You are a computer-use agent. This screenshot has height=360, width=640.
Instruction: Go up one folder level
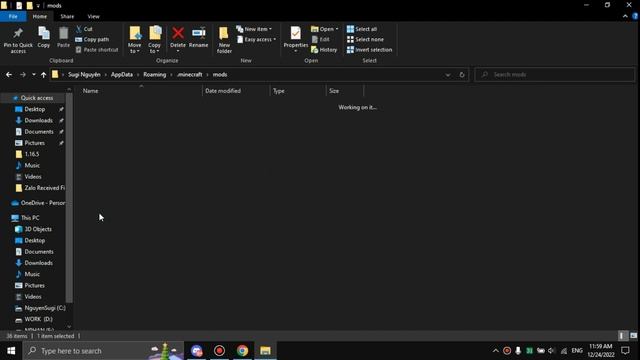point(43,75)
